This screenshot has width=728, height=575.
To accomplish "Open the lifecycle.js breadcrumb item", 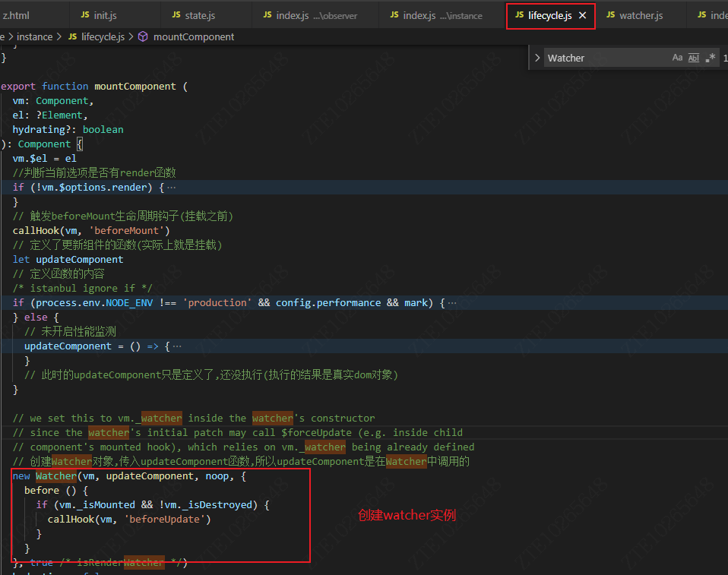I will (x=103, y=36).
